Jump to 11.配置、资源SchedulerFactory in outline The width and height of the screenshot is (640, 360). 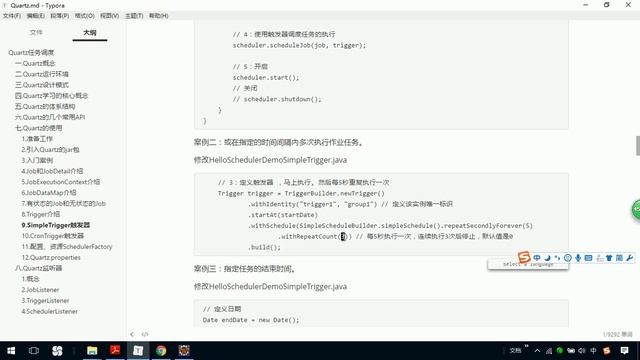click(67, 247)
